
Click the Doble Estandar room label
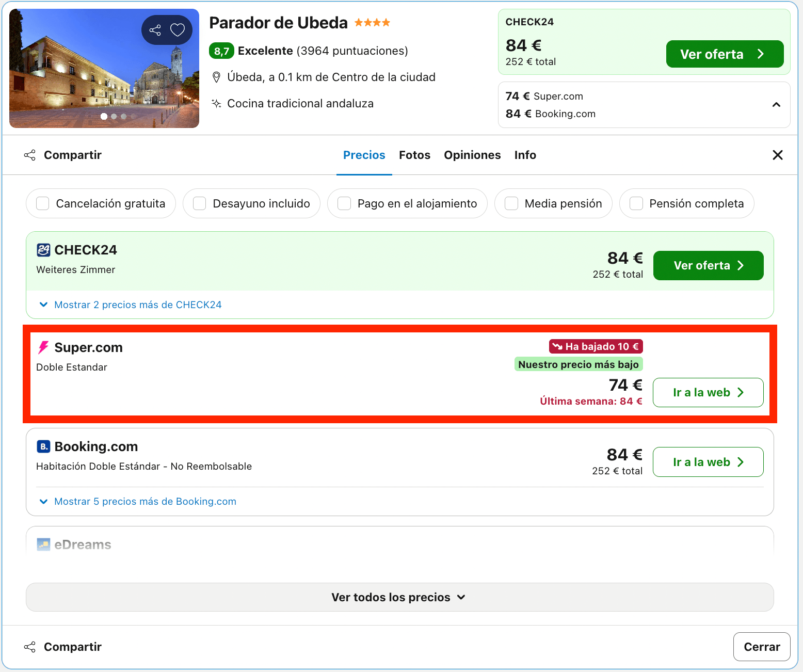pyautogui.click(x=72, y=367)
